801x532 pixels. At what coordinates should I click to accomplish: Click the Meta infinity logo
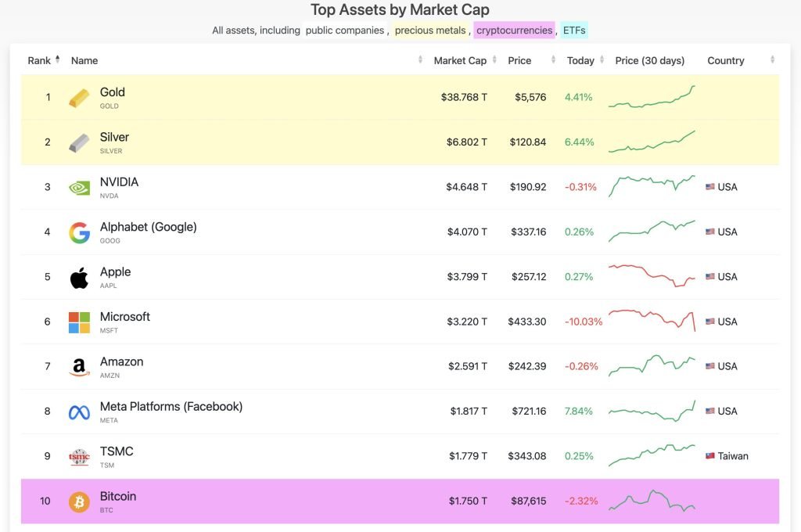[x=78, y=411]
